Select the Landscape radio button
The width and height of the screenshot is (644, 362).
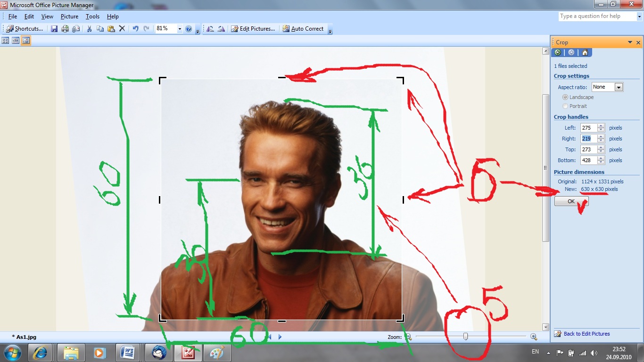tap(565, 97)
